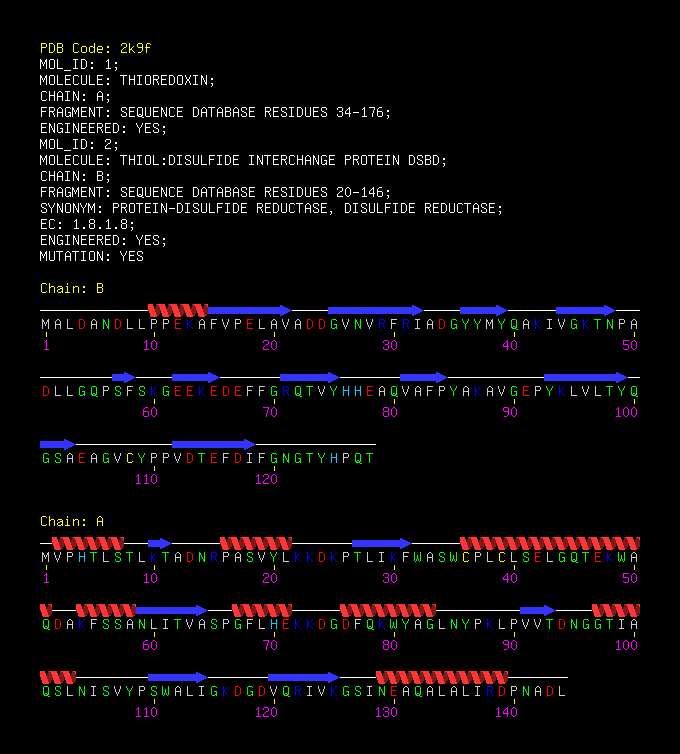Select the 'CHAIN: A;' line

[76, 97]
